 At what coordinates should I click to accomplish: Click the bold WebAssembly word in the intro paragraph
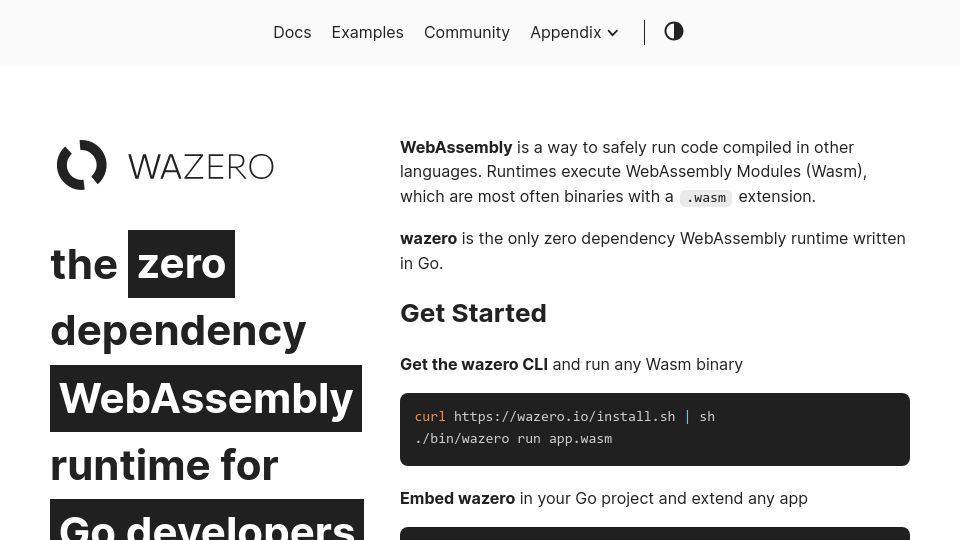456,147
